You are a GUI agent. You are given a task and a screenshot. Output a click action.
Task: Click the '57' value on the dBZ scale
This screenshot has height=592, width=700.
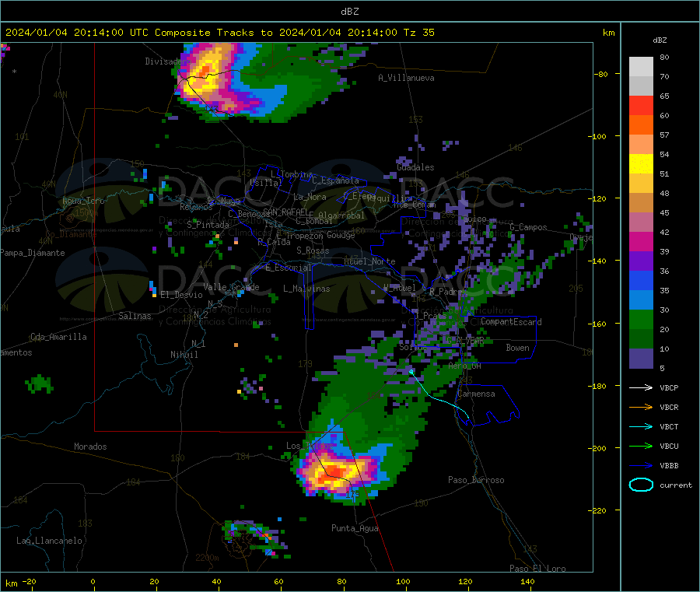[664, 135]
